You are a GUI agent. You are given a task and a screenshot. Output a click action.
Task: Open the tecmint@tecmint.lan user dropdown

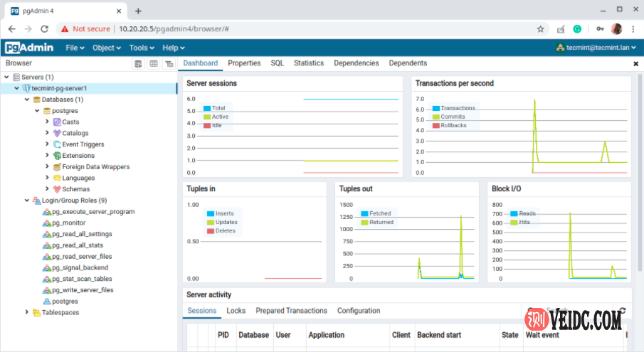pos(597,48)
